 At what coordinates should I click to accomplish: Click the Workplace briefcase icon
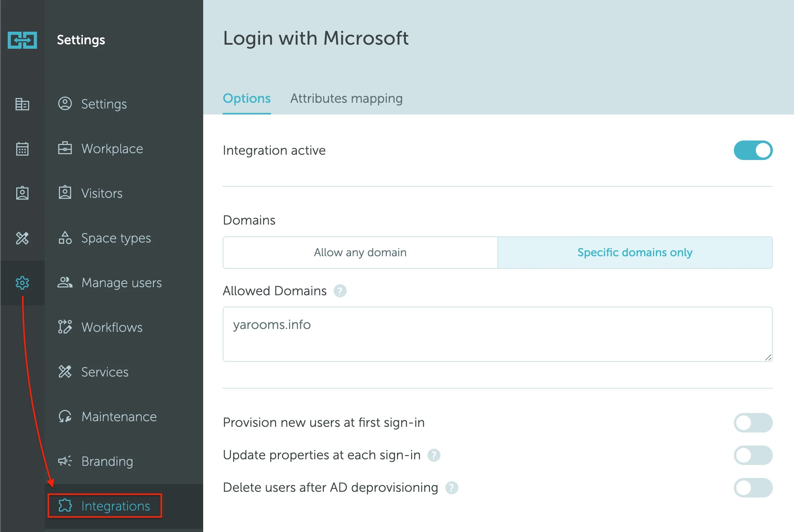pyautogui.click(x=65, y=148)
